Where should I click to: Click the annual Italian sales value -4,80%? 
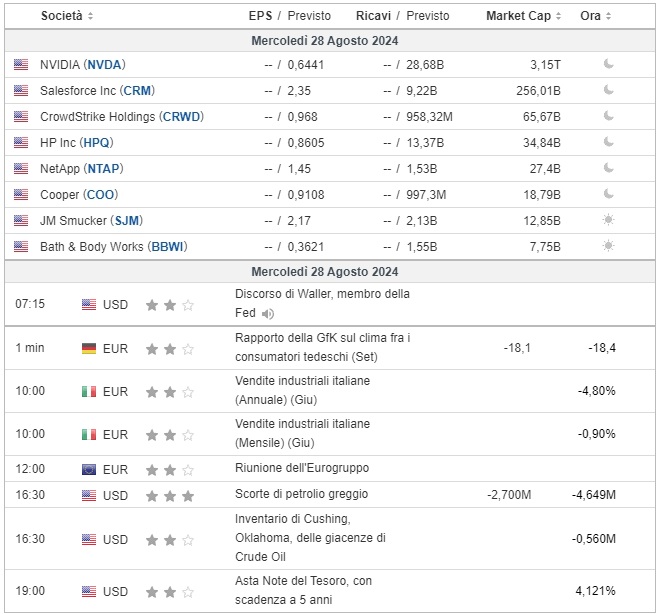(597, 391)
